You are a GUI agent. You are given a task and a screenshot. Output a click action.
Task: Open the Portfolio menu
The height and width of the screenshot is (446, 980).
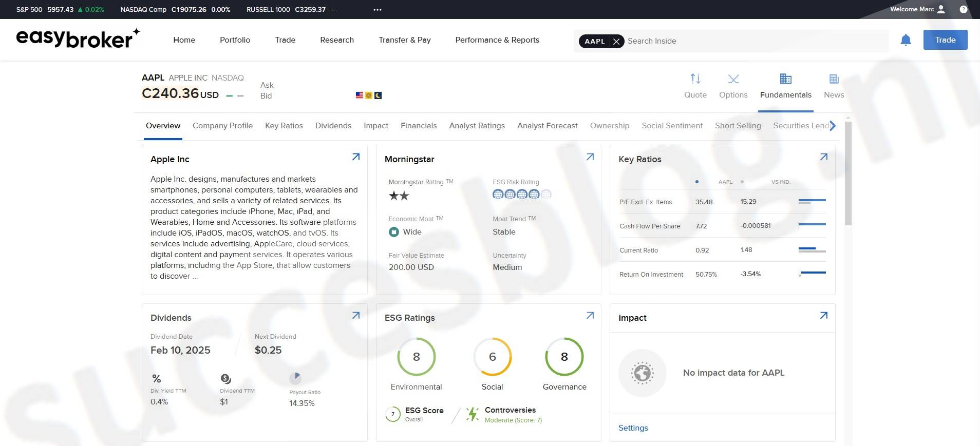[235, 40]
